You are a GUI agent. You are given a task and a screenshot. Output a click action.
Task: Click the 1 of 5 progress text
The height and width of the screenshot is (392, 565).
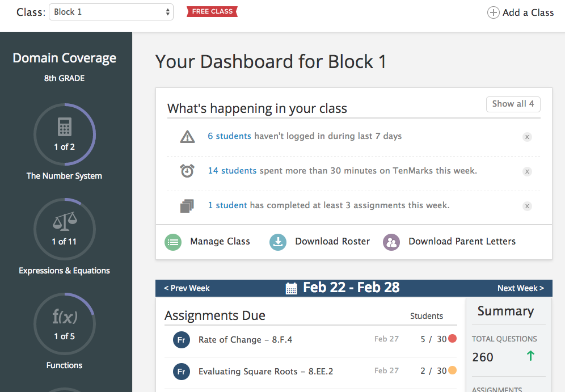[x=64, y=336]
